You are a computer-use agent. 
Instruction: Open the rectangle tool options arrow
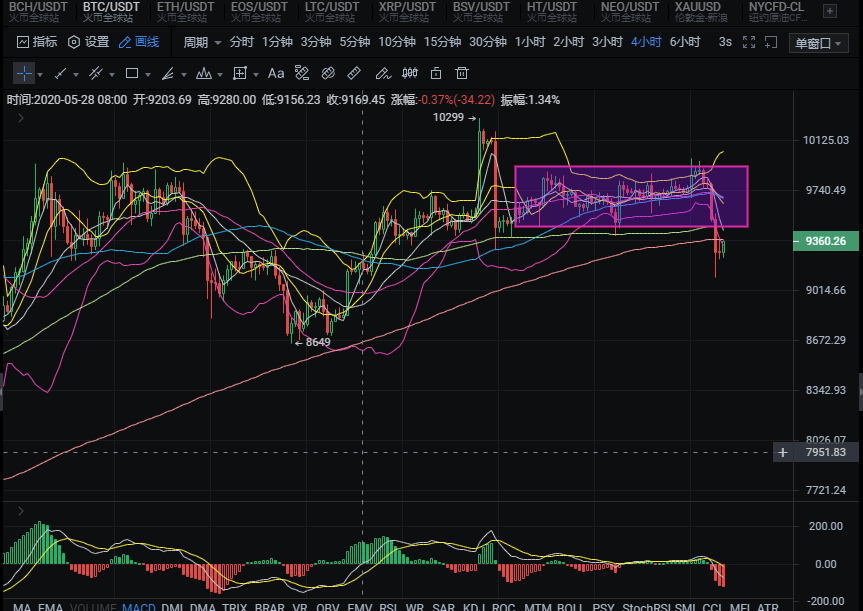(147, 73)
